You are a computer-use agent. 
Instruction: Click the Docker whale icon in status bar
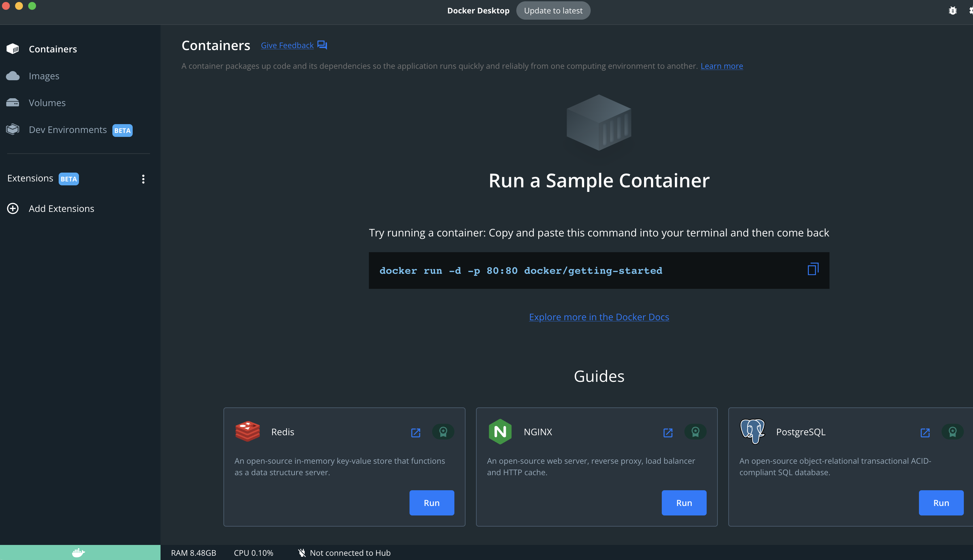79,553
